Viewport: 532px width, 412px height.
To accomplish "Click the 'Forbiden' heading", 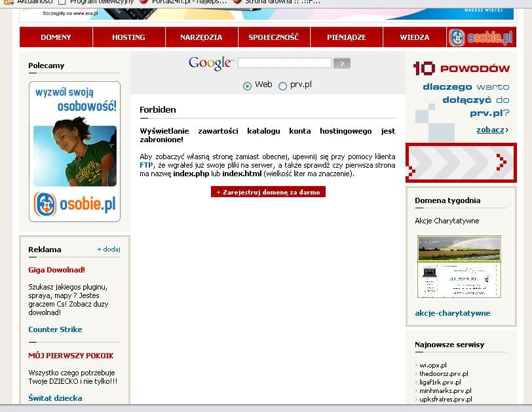I will (x=158, y=110).
